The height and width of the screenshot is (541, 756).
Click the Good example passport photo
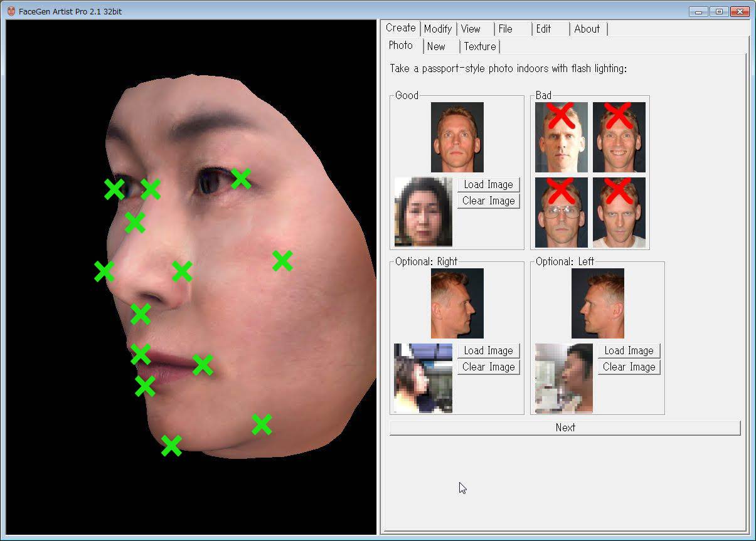pos(457,137)
